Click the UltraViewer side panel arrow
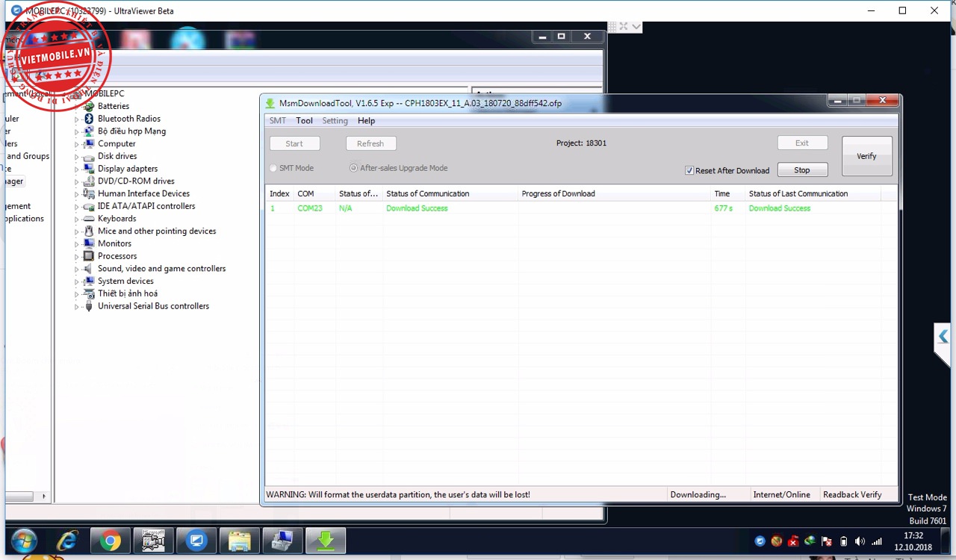The width and height of the screenshot is (956, 560). (x=944, y=337)
